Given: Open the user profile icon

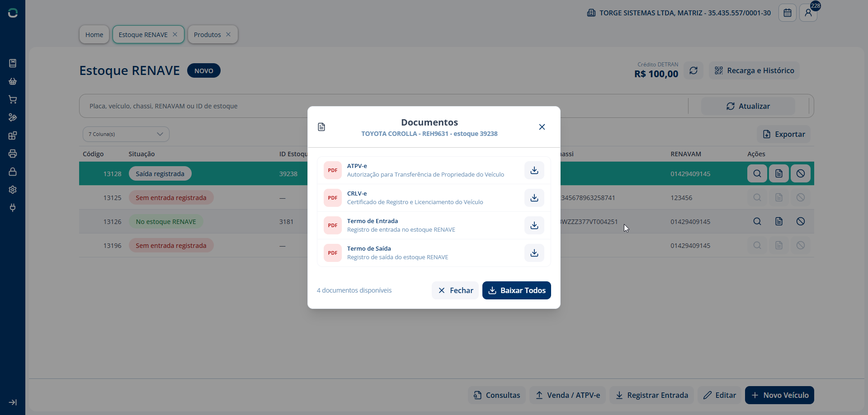Looking at the screenshot, I should click(x=808, y=13).
